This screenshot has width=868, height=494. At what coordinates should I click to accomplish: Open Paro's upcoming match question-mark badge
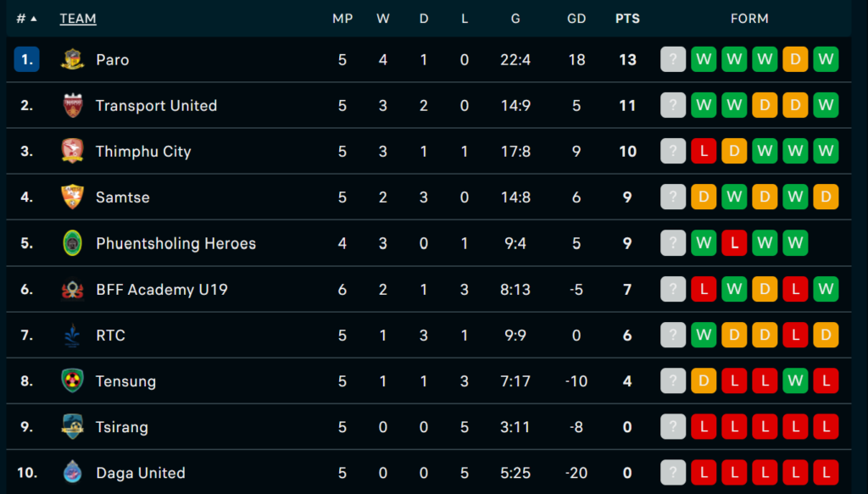673,59
